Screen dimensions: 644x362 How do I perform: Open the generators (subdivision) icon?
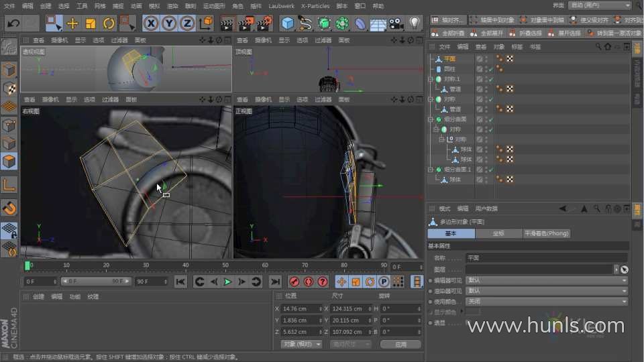(x=324, y=23)
